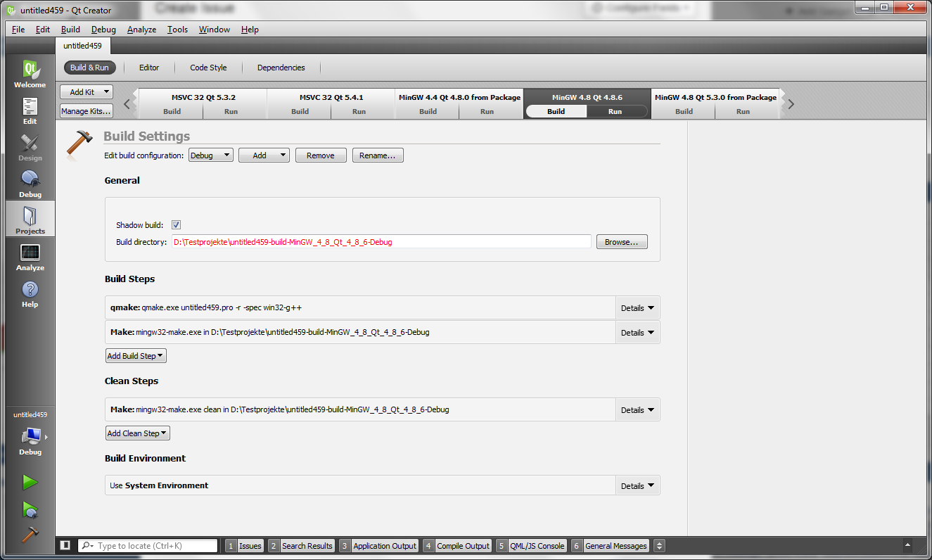Open the Add Build Step dropdown
Image resolution: width=932 pixels, height=560 pixels.
[x=136, y=356]
